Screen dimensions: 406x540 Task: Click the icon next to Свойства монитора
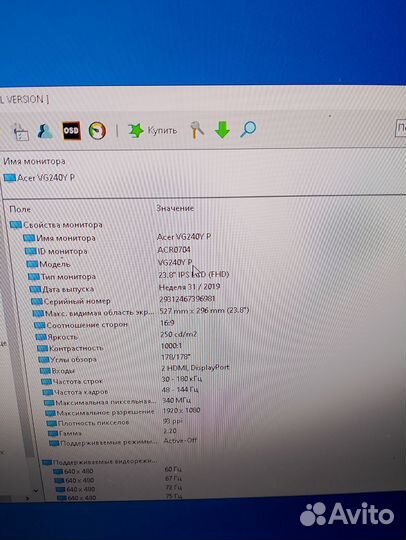(16, 225)
